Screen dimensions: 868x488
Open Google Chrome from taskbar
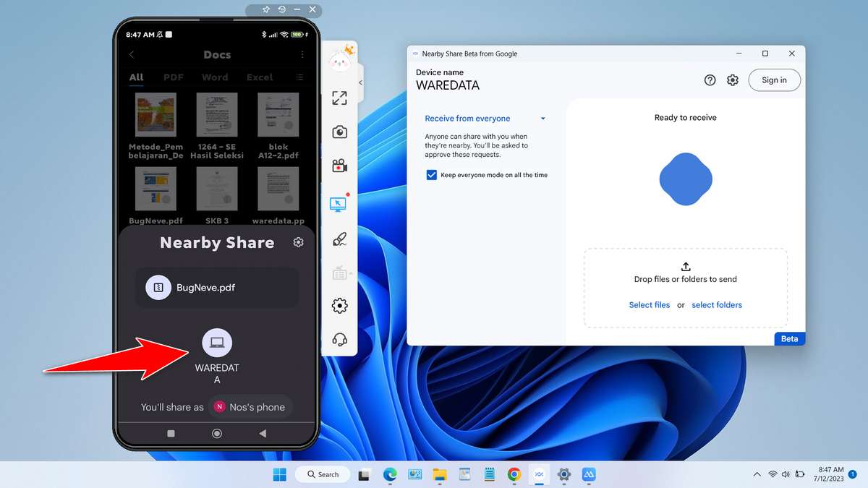(514, 474)
